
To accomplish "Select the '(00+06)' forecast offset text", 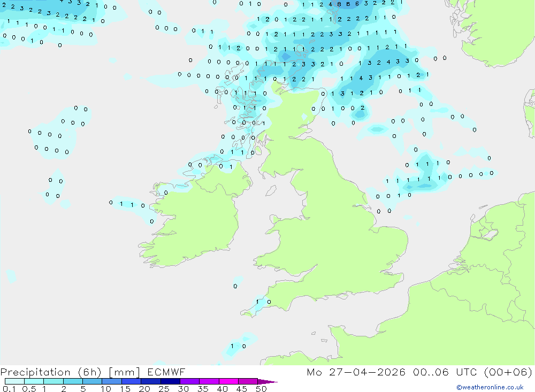I will tap(508, 372).
